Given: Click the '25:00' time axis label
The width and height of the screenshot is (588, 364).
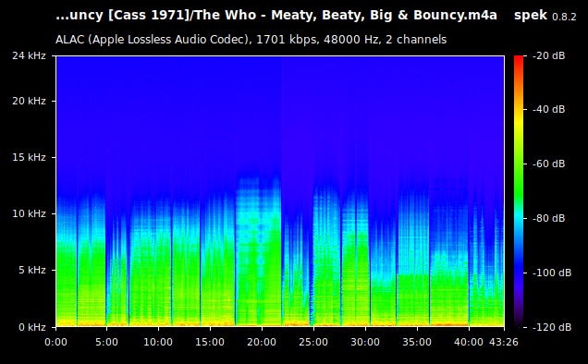Looking at the screenshot, I should point(313,342).
